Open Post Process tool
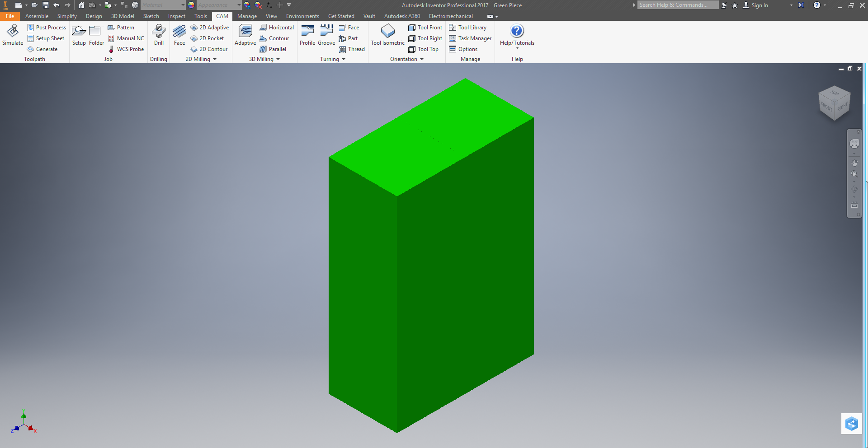868x448 pixels. pyautogui.click(x=47, y=28)
